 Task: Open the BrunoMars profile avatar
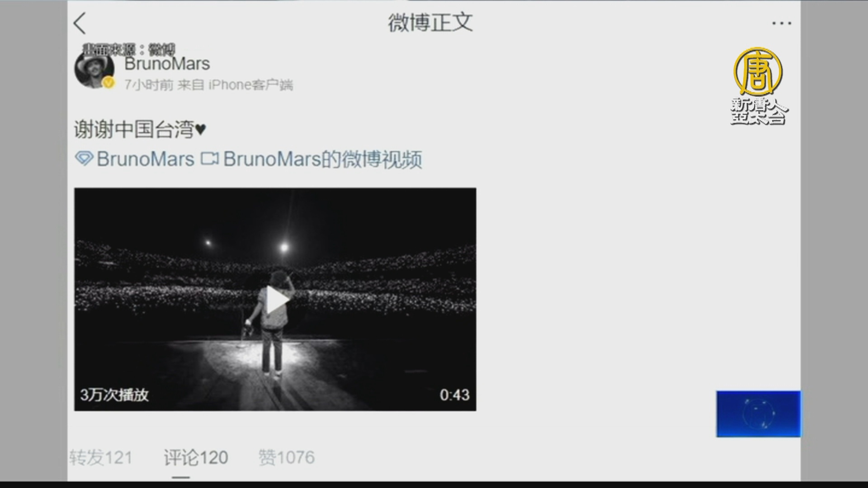[x=94, y=69]
